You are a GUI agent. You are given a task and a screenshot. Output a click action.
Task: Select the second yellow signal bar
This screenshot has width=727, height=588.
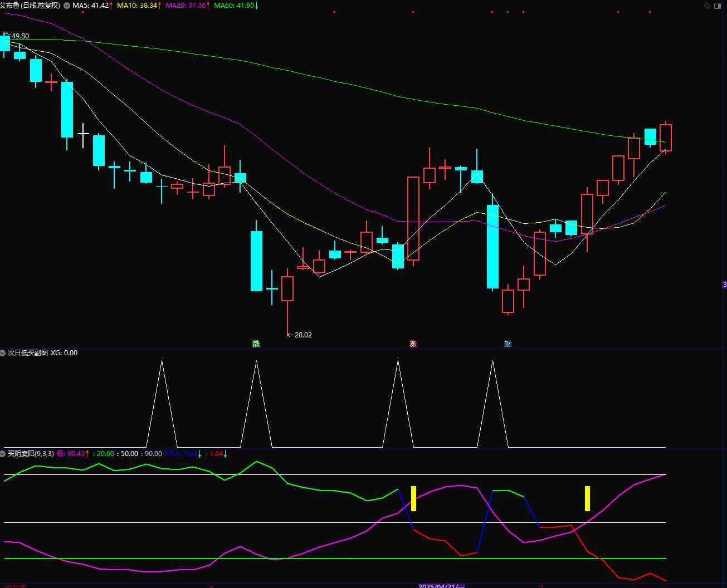587,498
